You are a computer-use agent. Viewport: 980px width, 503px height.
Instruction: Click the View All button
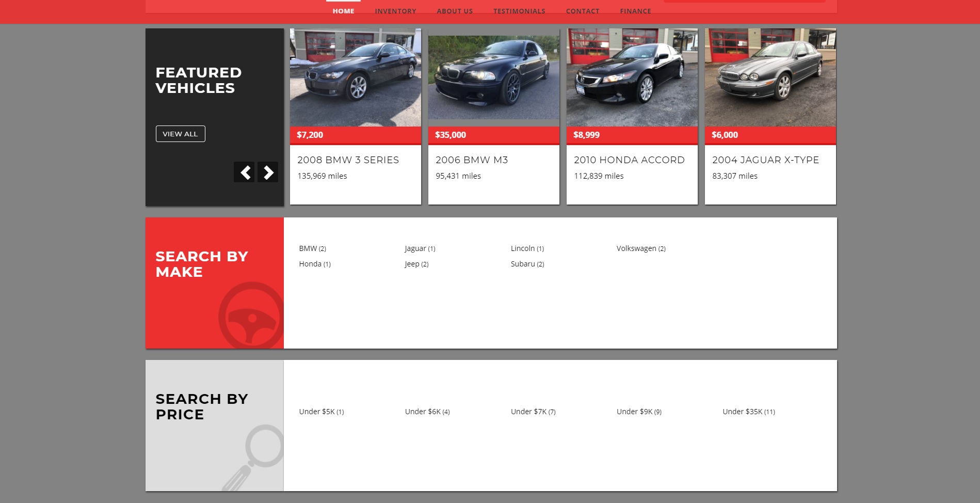(x=181, y=134)
